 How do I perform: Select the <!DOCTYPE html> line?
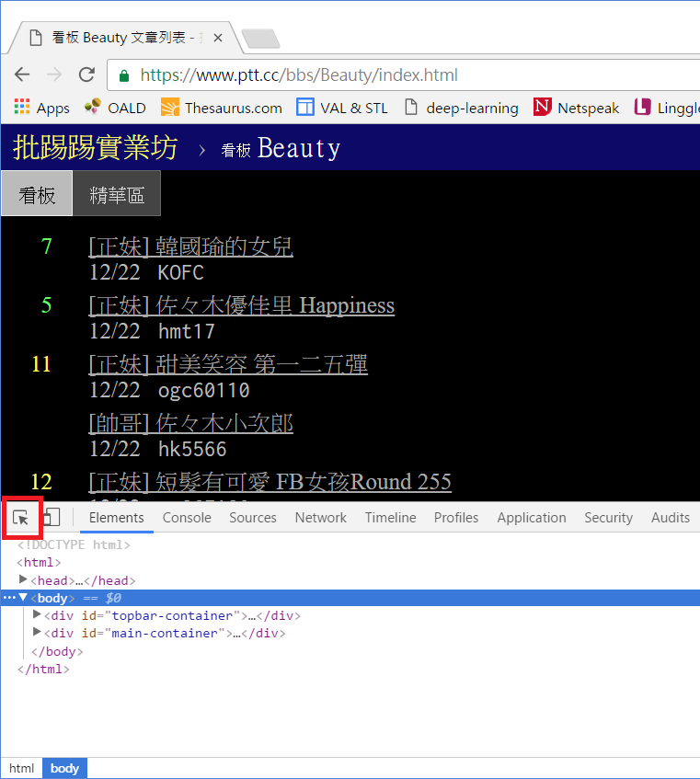[74, 545]
